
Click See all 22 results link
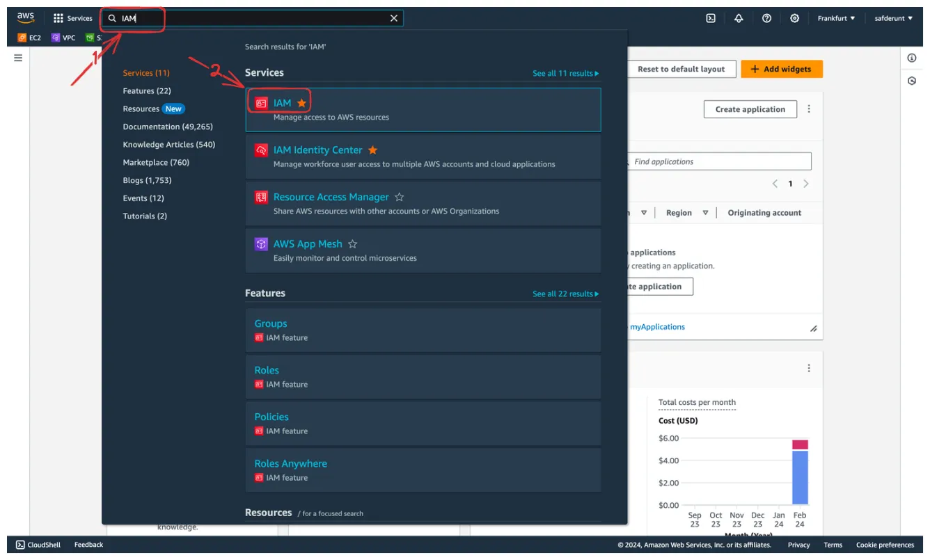(x=565, y=294)
